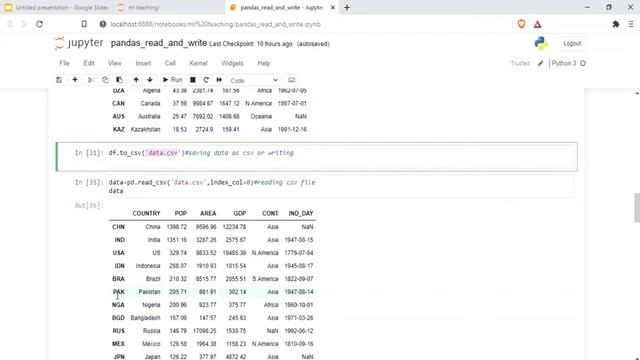Click the Jupyter logo
Screen dimensions: 640x360
[x=79, y=43]
